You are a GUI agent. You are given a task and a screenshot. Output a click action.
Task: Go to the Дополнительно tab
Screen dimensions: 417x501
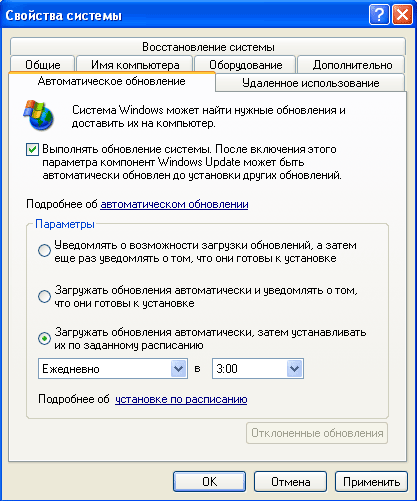tap(352, 65)
